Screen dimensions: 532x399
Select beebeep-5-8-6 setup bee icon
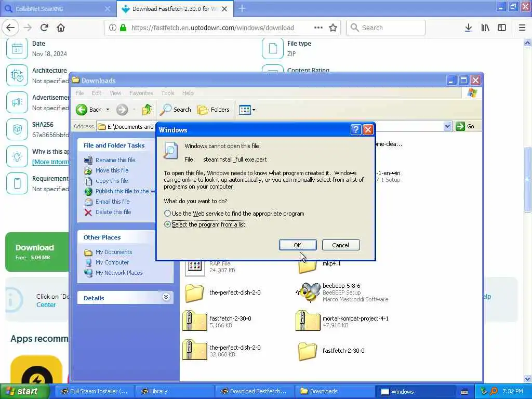point(308,292)
